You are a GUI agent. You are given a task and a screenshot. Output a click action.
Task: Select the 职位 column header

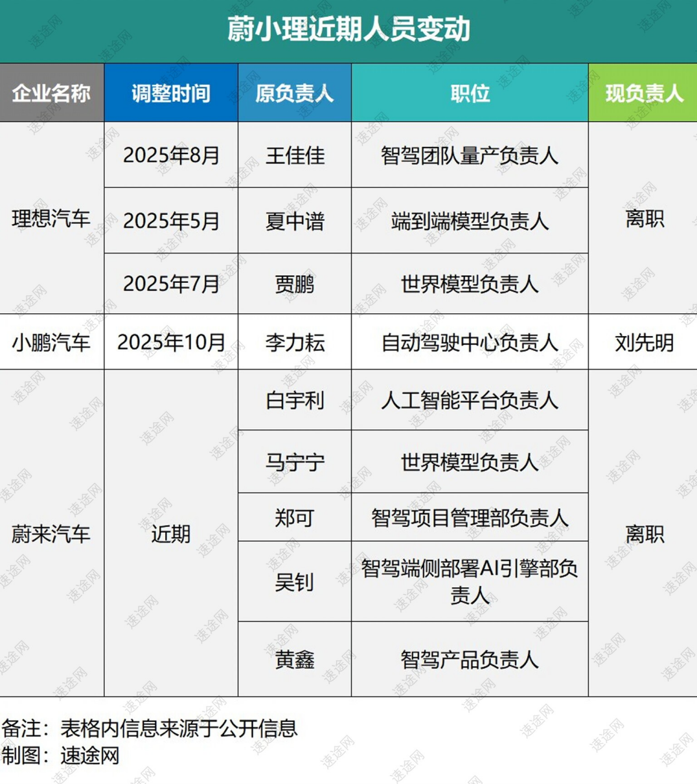(470, 93)
